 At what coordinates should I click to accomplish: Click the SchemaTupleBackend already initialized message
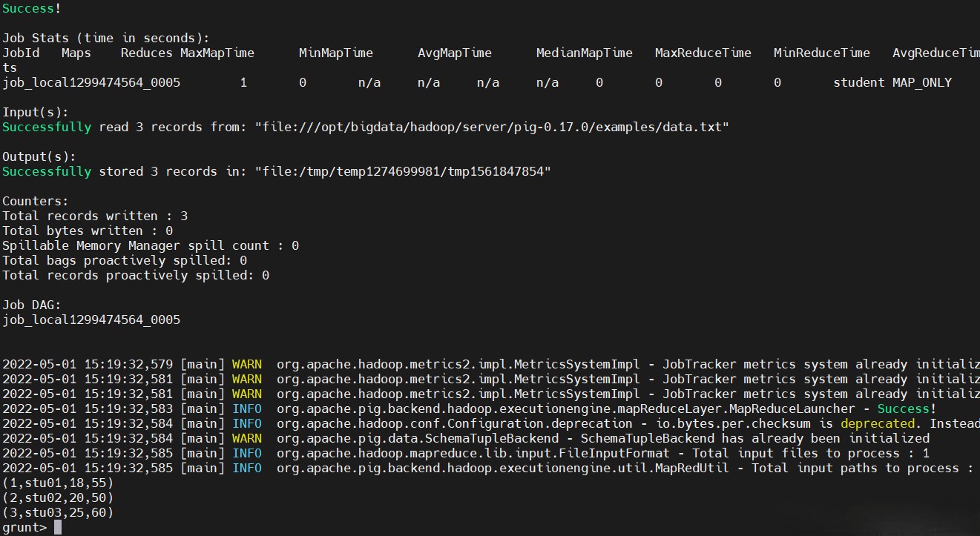744,438
